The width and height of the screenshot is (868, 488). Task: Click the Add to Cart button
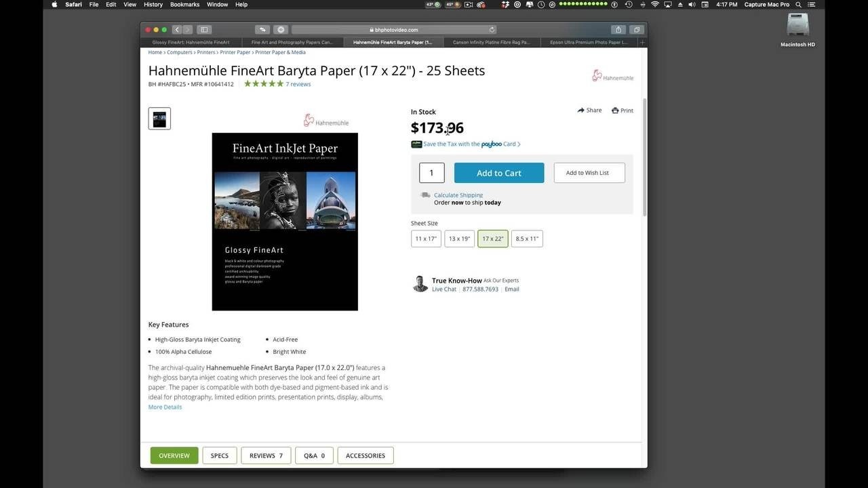[x=499, y=173]
